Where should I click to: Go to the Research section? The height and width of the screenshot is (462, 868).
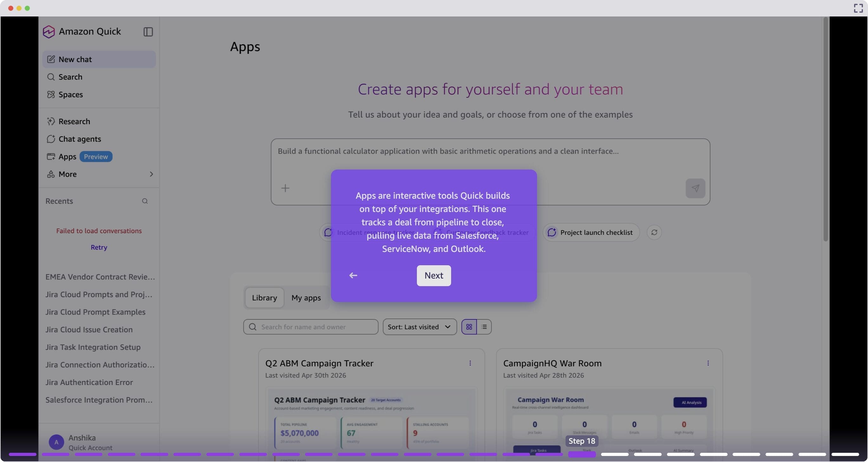click(x=99, y=121)
